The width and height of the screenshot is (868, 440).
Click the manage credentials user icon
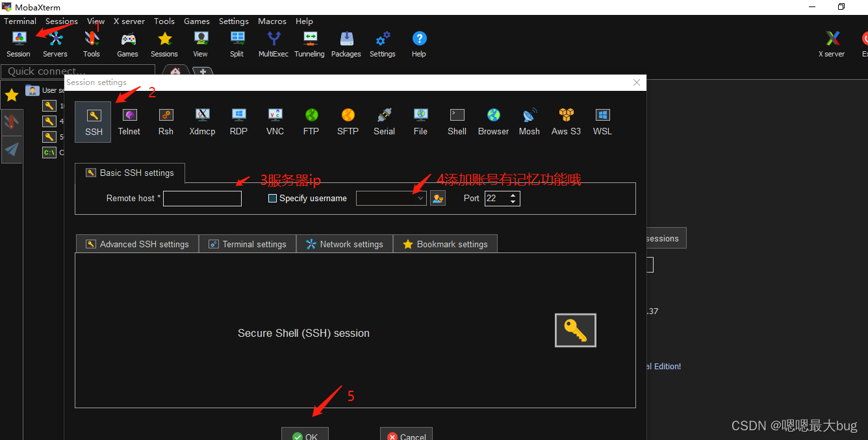(x=438, y=198)
